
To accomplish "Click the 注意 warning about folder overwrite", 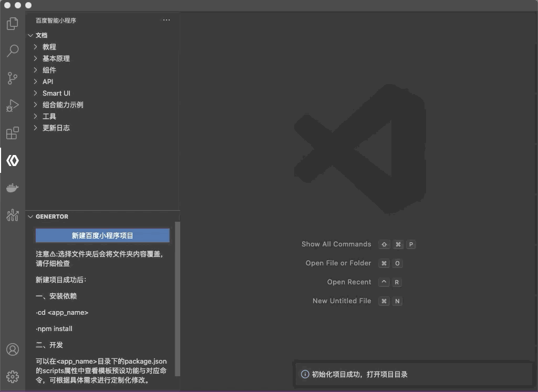I will click(99, 259).
